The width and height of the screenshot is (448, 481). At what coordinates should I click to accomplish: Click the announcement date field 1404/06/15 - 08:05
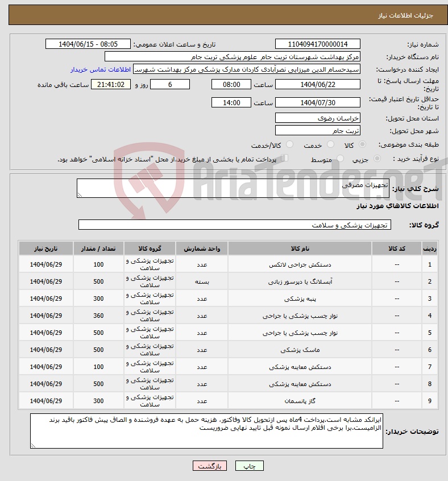tap(88, 44)
